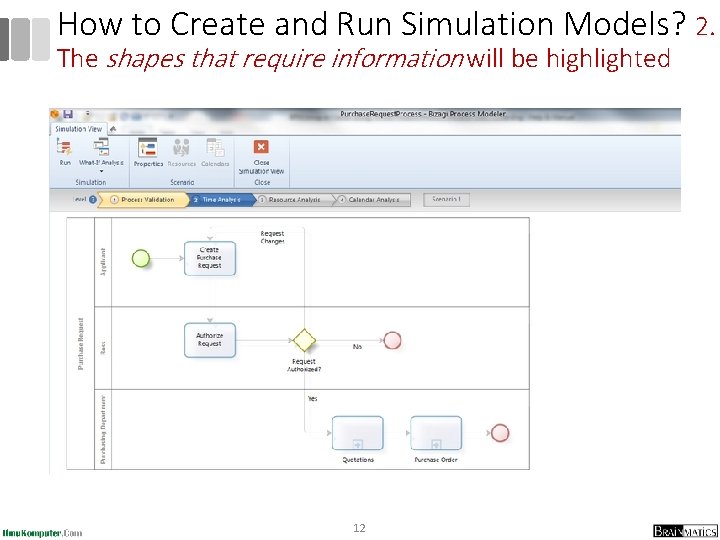Click the Request Authorized gateway diamond
The image size is (720, 540).
pyautogui.click(x=304, y=340)
